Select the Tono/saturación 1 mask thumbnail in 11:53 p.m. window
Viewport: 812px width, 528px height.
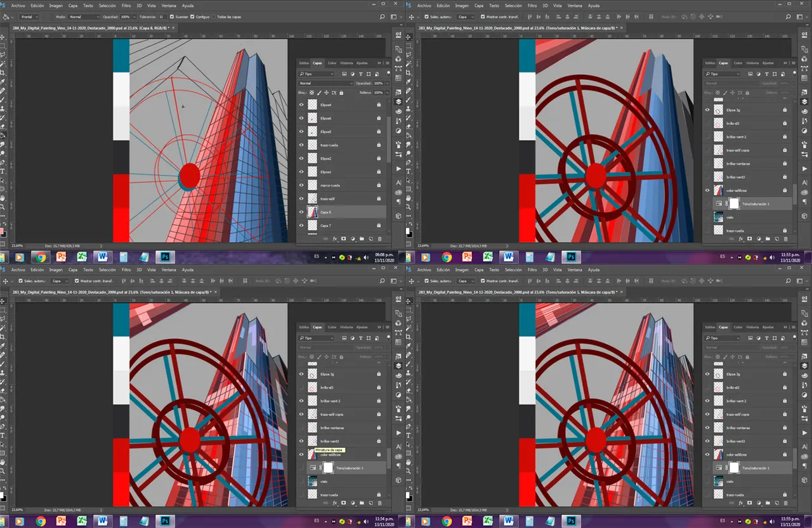click(735, 203)
